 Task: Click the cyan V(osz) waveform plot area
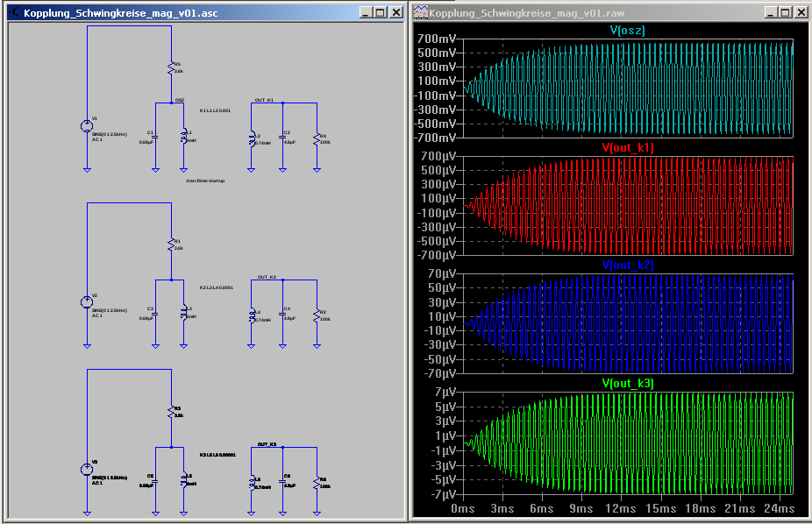[x=628, y=89]
